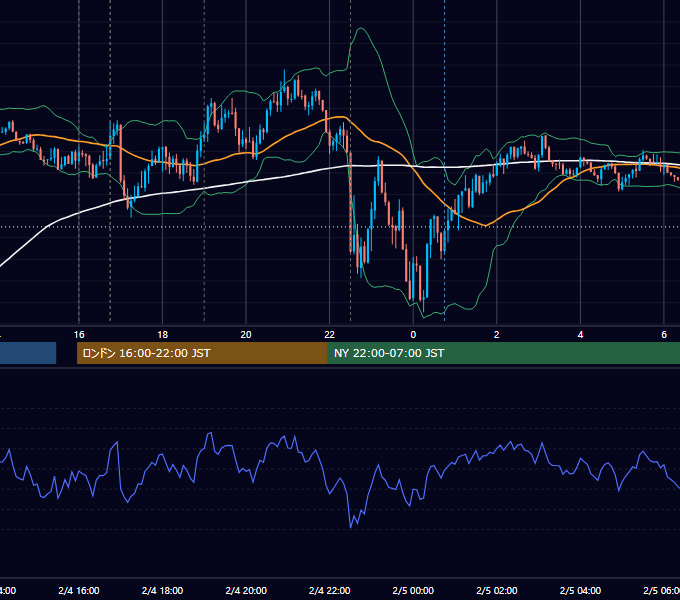Viewport: 680px width, 600px height.
Task: Click the 2/4 18:00 label on lower axis
Action: [163, 590]
